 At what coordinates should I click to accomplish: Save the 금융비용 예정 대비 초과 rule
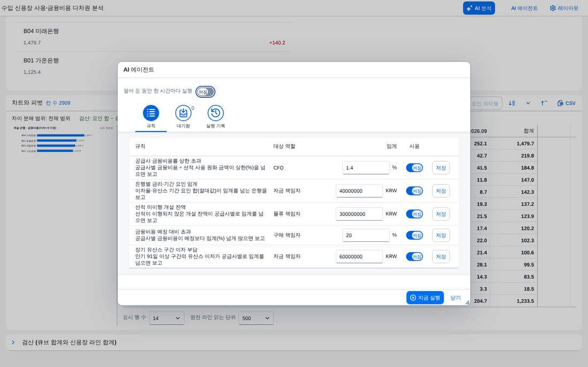point(440,236)
